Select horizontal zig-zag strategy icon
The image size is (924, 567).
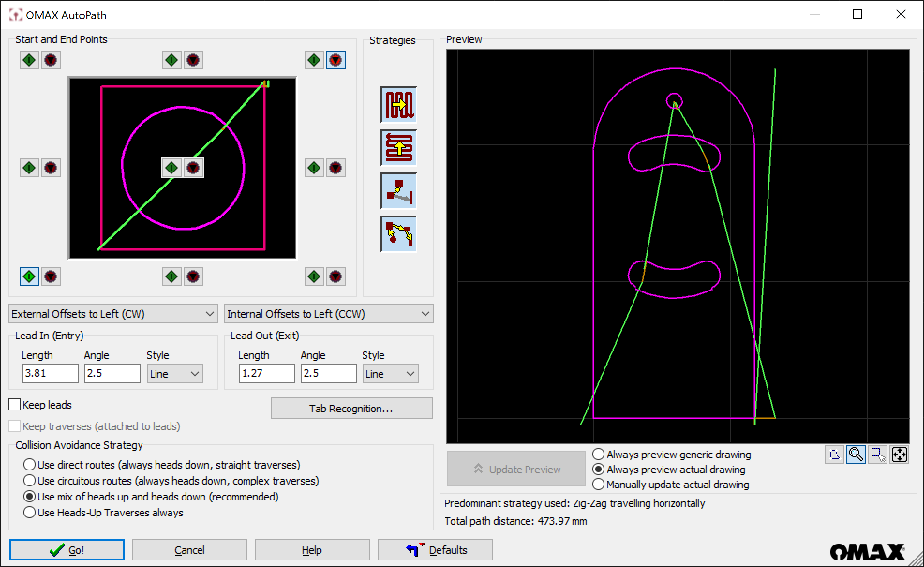[398, 104]
